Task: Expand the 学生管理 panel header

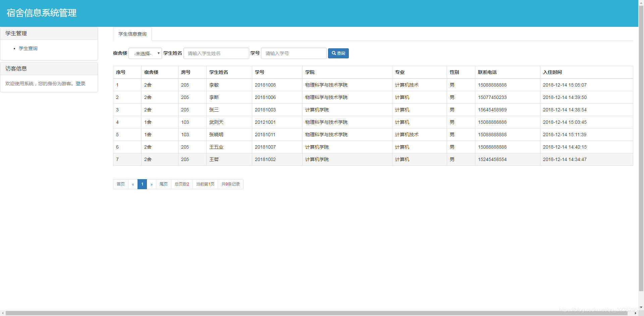Action: coord(49,34)
